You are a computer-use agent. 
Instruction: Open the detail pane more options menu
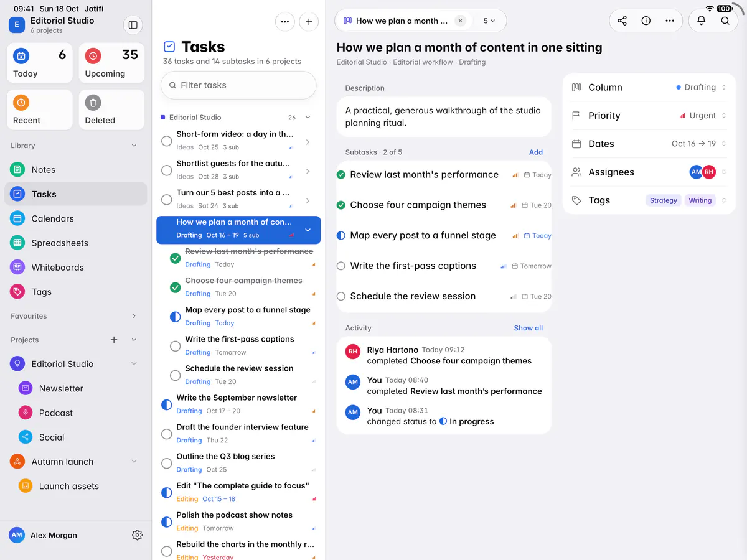pos(670,21)
